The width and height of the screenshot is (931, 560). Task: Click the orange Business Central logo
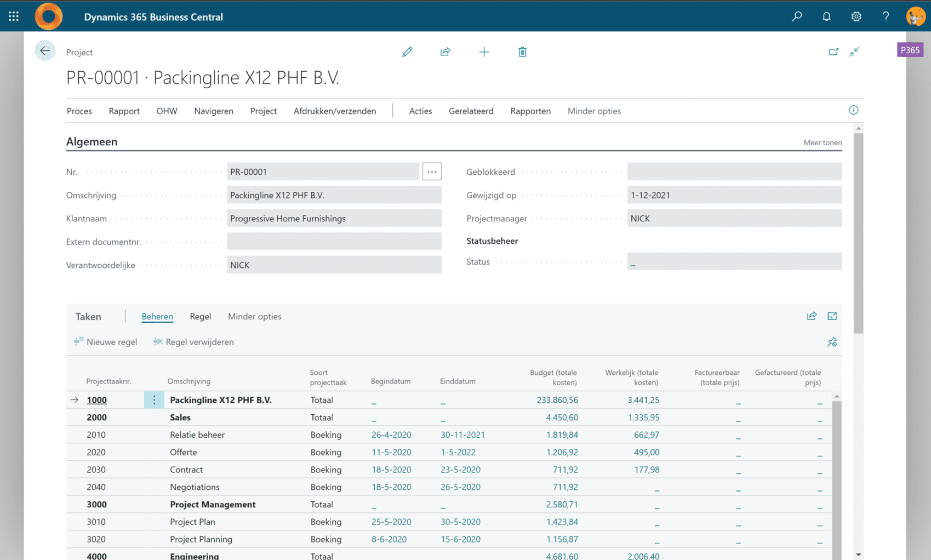pyautogui.click(x=49, y=16)
